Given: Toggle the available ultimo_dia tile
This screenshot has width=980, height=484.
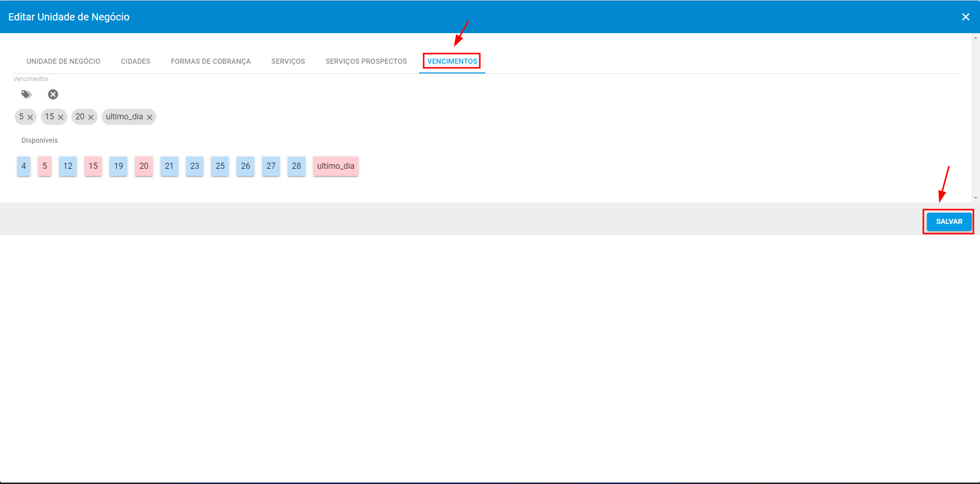Looking at the screenshot, I should pos(336,166).
